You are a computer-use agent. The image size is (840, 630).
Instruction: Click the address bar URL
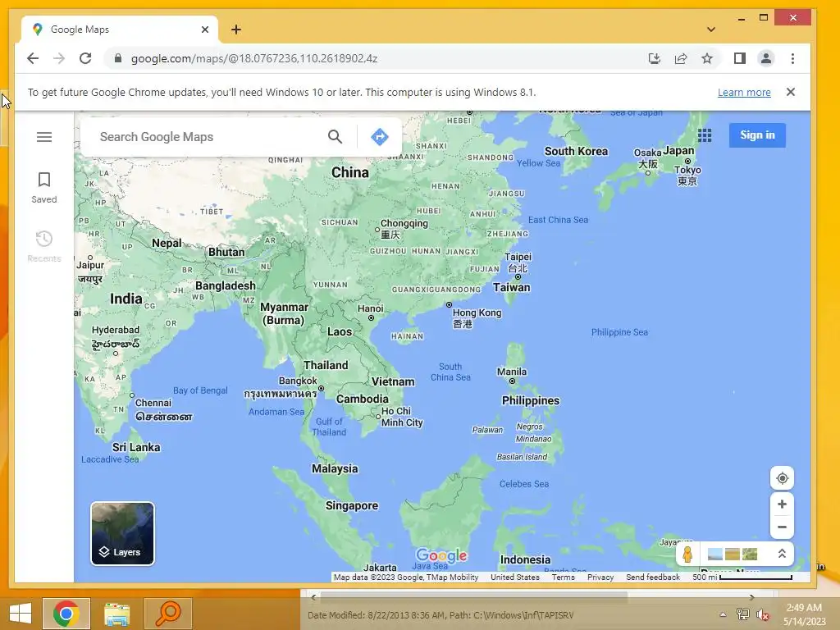[x=254, y=58]
